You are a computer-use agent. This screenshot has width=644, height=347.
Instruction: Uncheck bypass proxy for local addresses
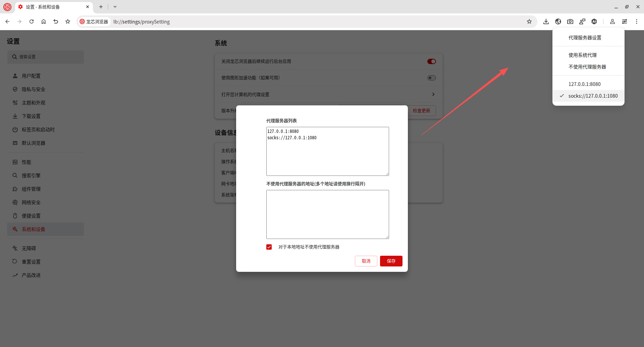[x=269, y=247]
